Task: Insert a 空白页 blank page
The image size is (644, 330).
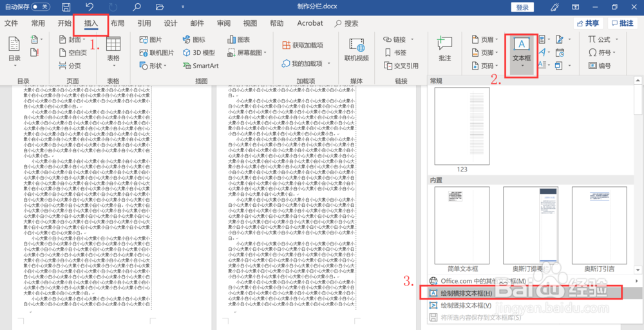Action: pyautogui.click(x=73, y=53)
